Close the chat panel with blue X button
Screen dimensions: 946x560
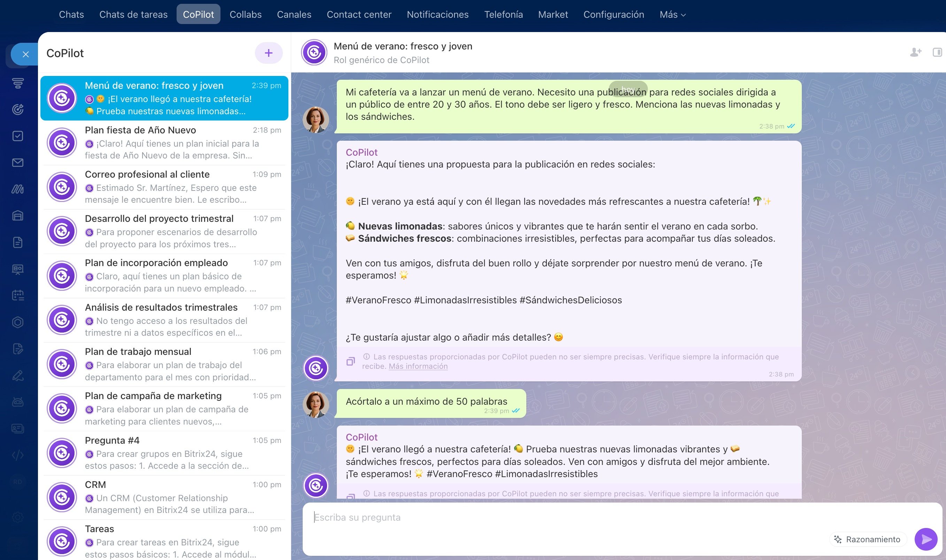pyautogui.click(x=25, y=54)
